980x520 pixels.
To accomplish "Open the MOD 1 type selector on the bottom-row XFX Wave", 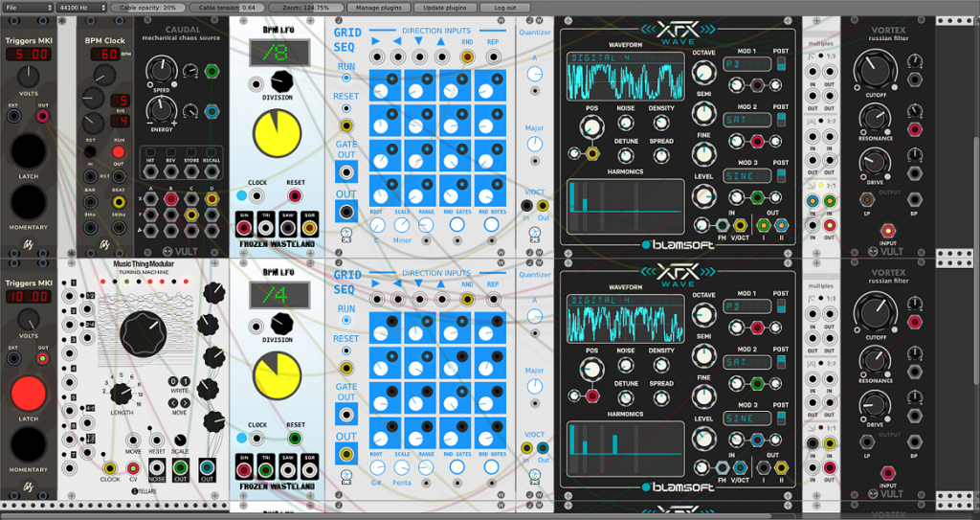I will pyautogui.click(x=747, y=306).
